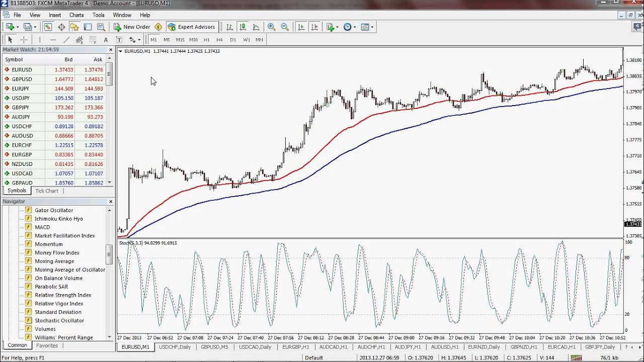This screenshot has width=644, height=362.
Task: Expand the Templates dropdown arrow
Action: tap(372, 27)
